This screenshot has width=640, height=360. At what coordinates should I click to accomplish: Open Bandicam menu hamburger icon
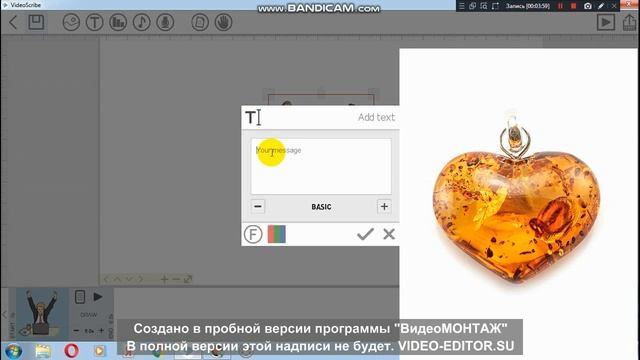(x=462, y=6)
